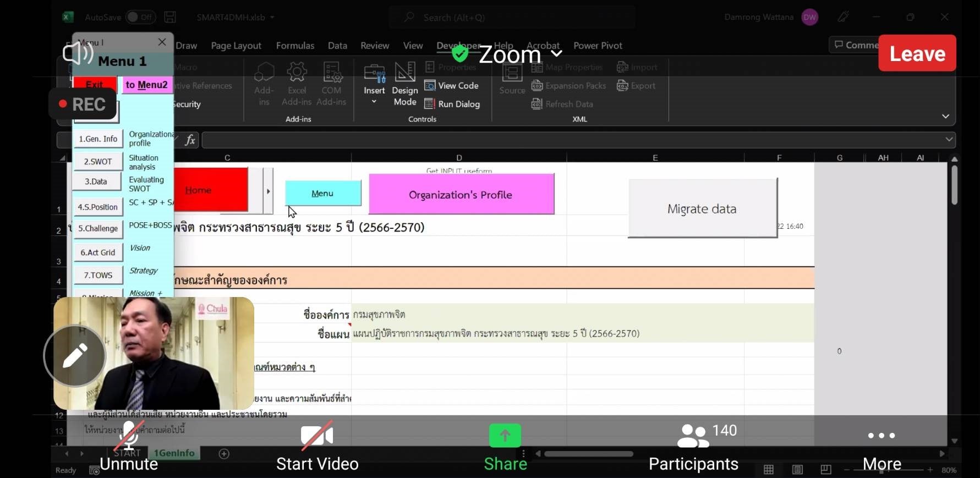This screenshot has width=980, height=478.
Task: Select column E header
Action: (x=655, y=158)
